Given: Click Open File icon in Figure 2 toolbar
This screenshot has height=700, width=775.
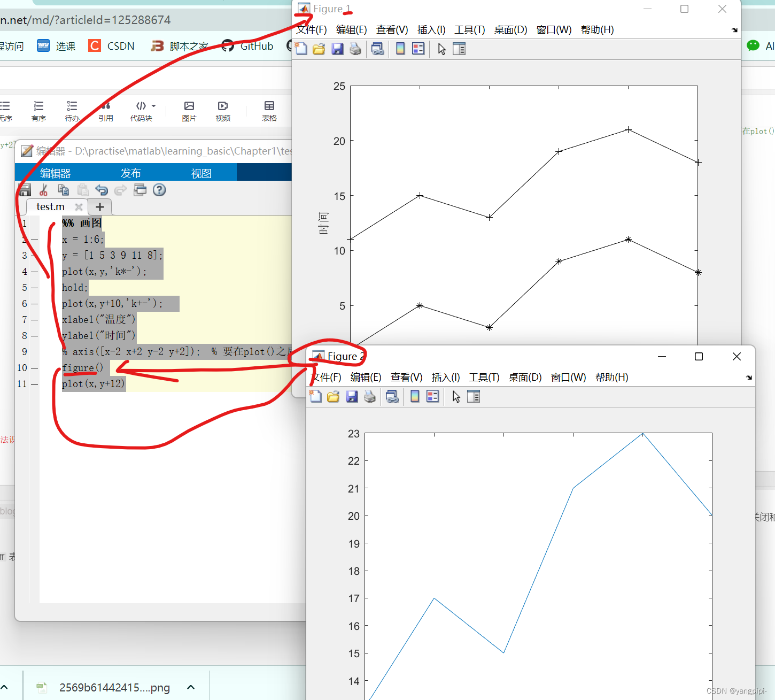Looking at the screenshot, I should 334,397.
